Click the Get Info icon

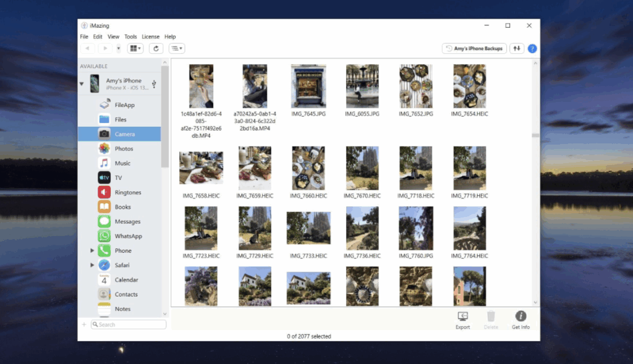point(520,316)
